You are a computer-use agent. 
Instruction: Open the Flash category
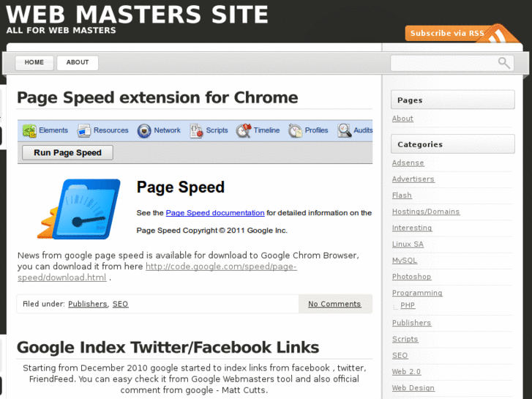(x=402, y=195)
